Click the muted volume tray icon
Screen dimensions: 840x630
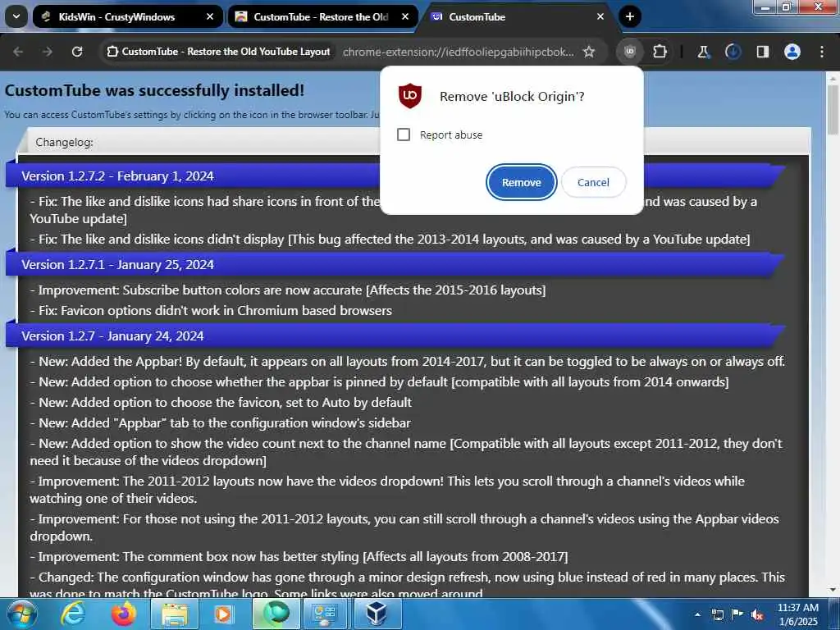point(757,614)
